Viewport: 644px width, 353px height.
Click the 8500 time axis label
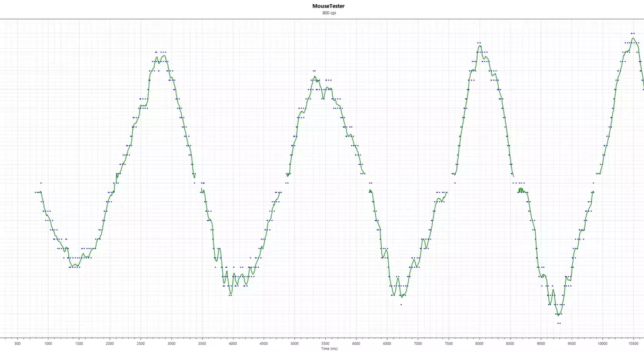[510, 344]
